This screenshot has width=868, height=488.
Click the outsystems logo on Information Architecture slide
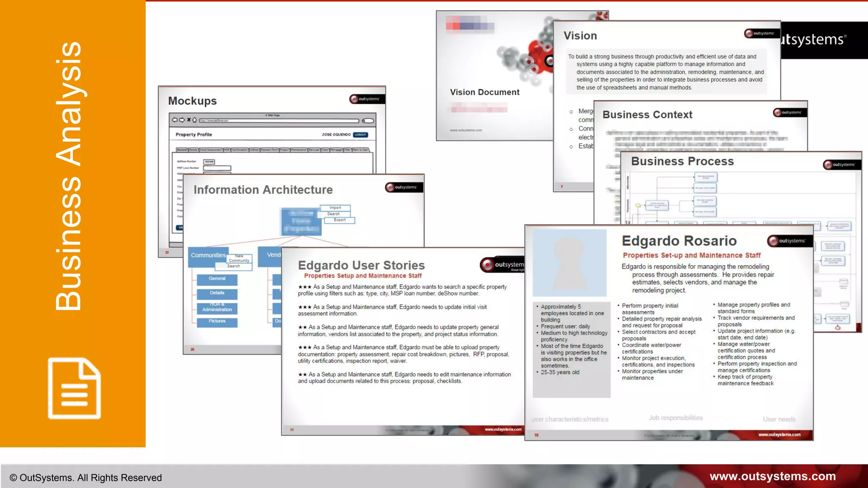[403, 187]
